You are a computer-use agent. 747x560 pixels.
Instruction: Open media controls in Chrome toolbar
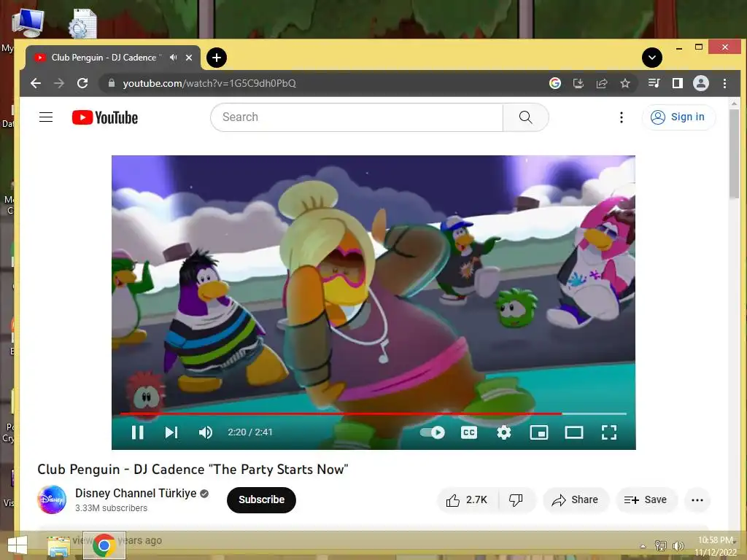pyautogui.click(x=654, y=83)
